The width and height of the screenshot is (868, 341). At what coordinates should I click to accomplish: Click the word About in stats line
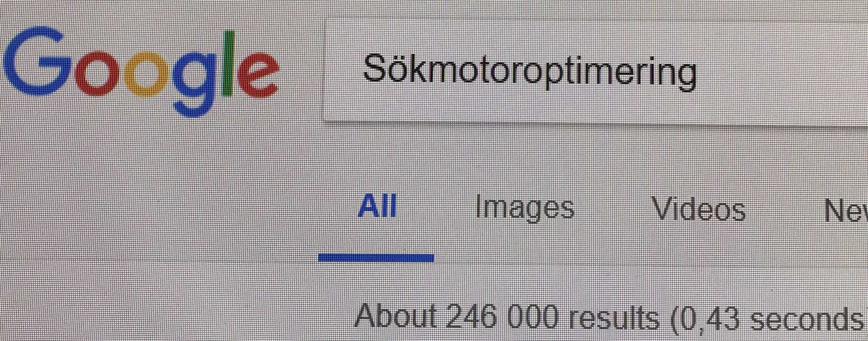tap(396, 316)
